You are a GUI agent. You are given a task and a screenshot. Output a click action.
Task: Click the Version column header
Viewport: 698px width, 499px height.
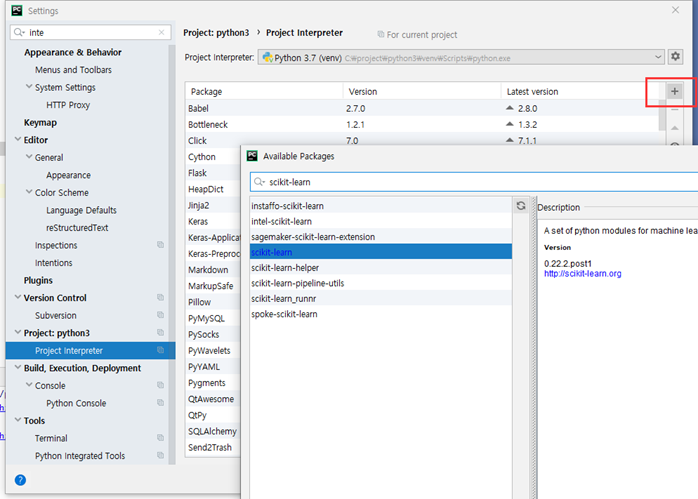coord(422,91)
